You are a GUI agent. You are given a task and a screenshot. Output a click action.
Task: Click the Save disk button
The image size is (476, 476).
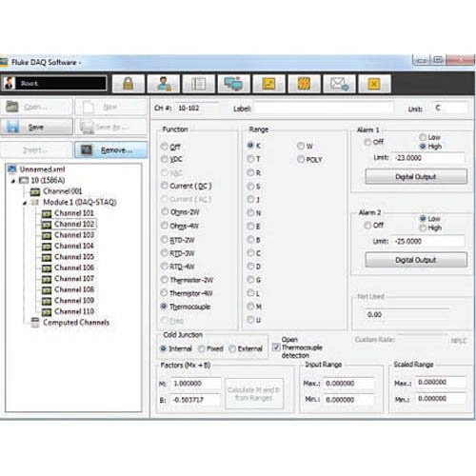(x=36, y=127)
